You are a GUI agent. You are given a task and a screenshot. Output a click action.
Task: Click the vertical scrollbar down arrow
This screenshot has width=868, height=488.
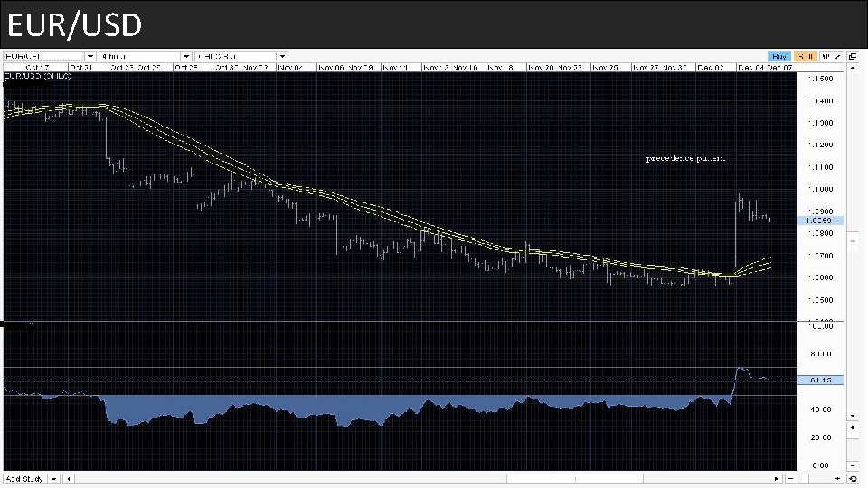[853, 416]
